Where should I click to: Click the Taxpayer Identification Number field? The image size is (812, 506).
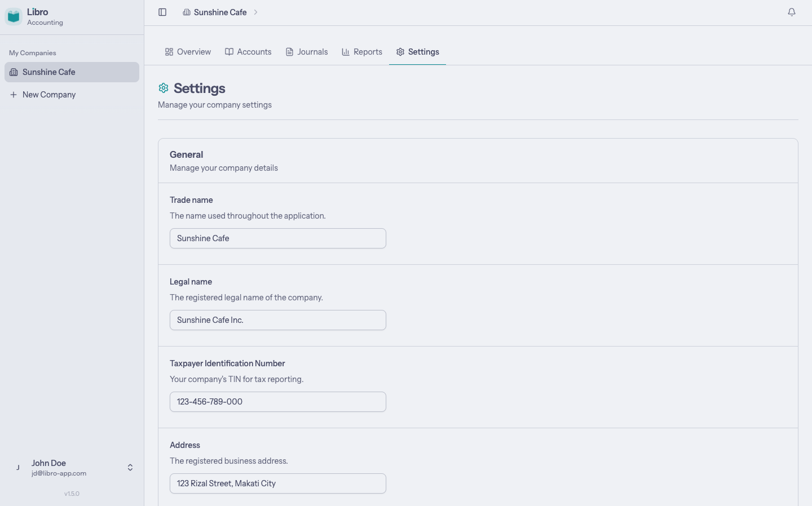(278, 402)
